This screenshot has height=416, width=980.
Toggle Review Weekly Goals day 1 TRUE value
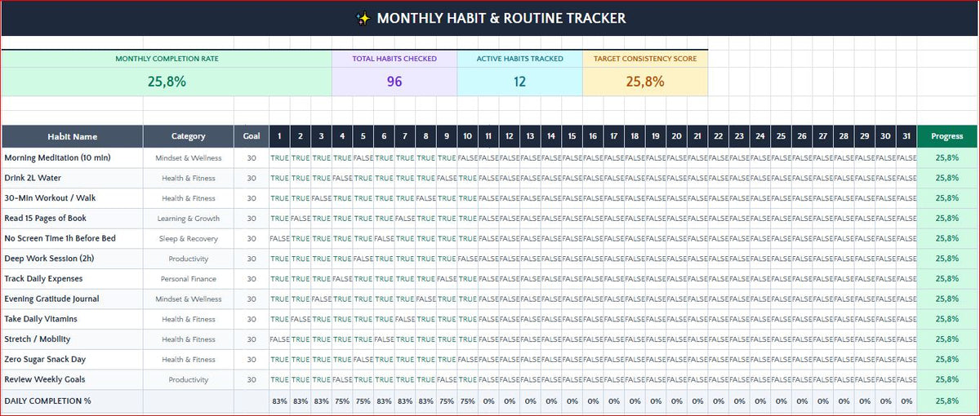(279, 379)
